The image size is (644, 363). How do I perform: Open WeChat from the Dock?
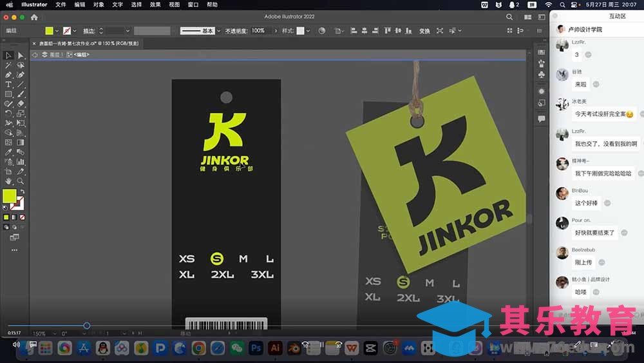click(x=236, y=348)
